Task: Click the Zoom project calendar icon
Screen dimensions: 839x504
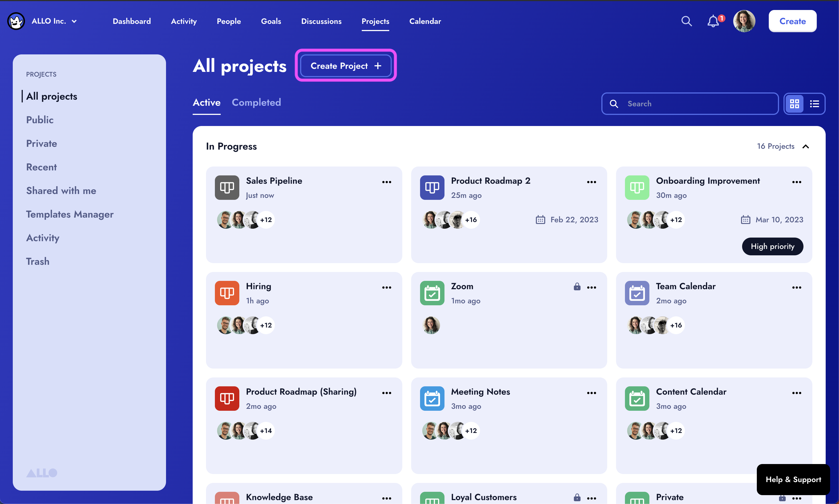Action: coord(432,293)
